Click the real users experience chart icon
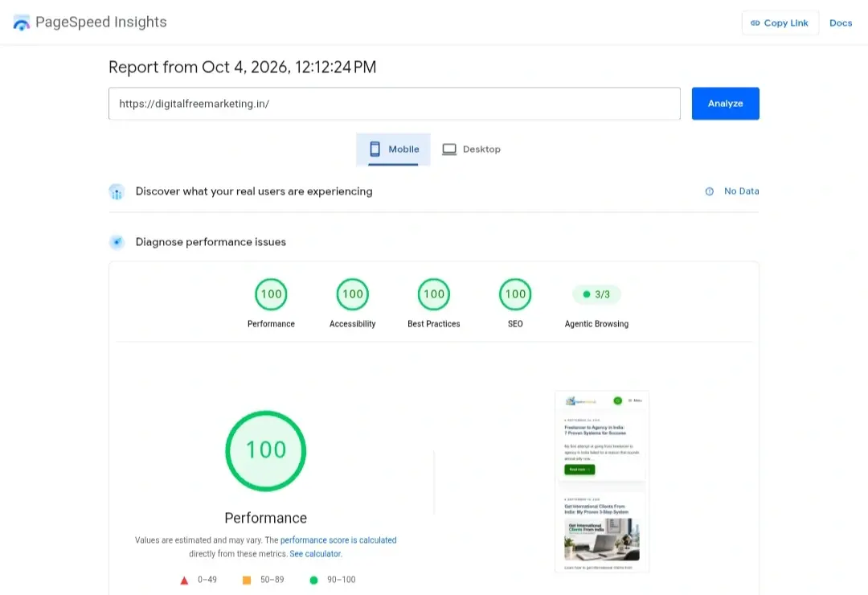 (117, 191)
